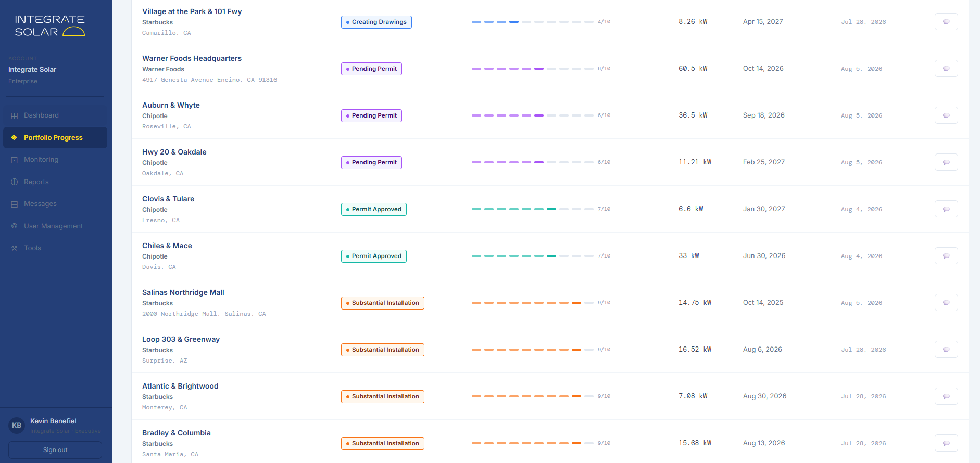Open comments for Bradley & Columbia

[946, 443]
